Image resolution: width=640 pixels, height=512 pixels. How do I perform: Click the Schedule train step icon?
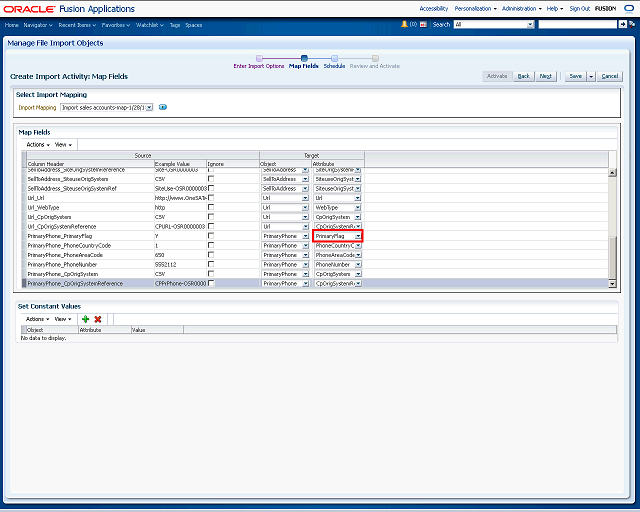click(334, 58)
